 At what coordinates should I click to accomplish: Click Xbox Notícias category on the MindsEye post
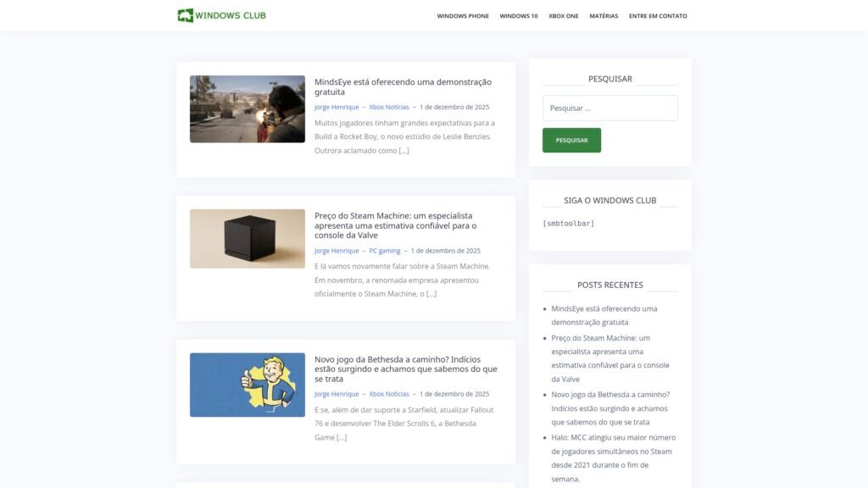pyautogui.click(x=388, y=108)
